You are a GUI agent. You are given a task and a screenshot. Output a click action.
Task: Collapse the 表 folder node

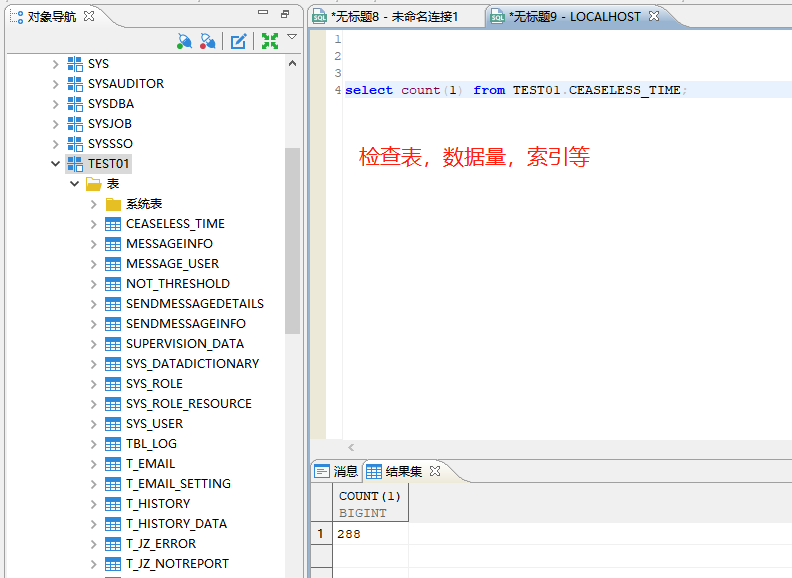[75, 184]
